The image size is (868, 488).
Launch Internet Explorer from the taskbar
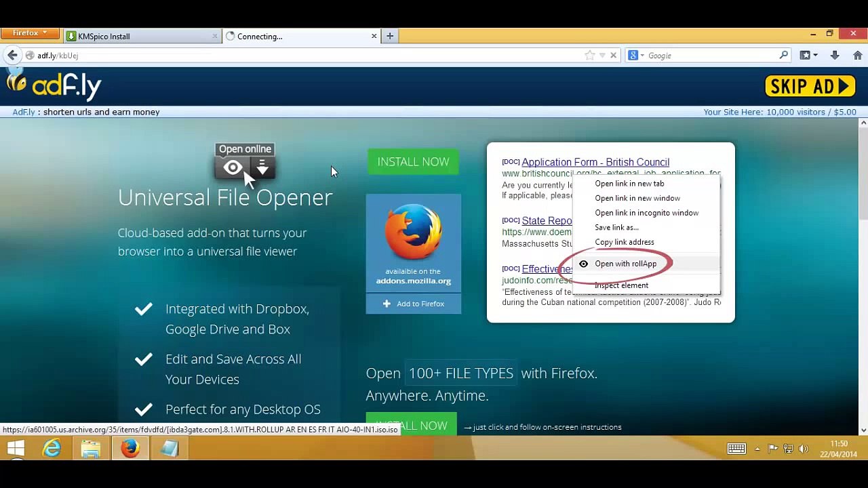52,449
